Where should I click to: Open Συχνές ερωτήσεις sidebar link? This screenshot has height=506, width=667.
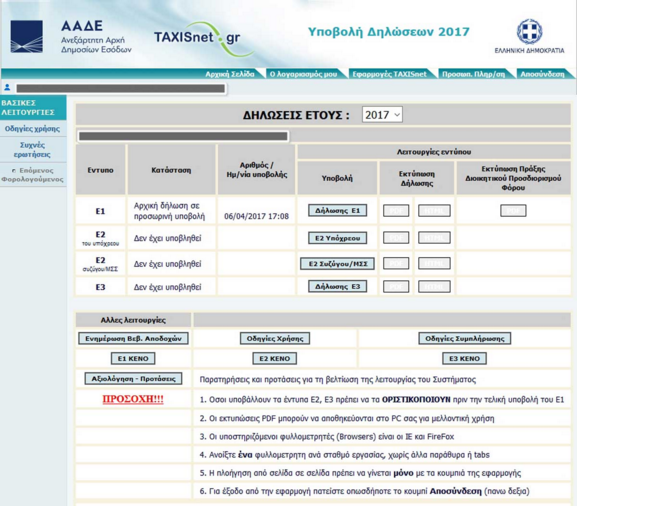coord(32,150)
